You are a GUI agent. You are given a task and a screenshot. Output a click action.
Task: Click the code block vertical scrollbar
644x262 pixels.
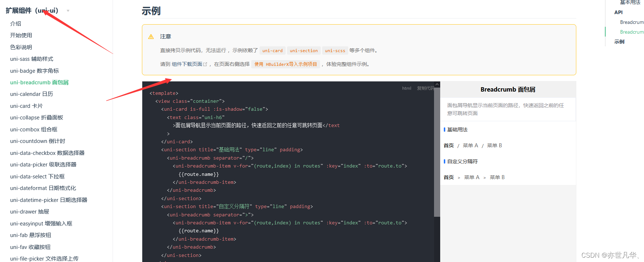point(437,152)
